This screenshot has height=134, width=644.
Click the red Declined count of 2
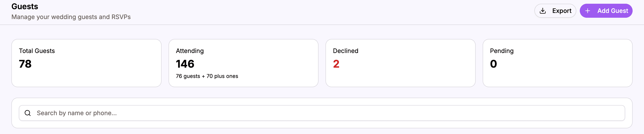(x=336, y=64)
